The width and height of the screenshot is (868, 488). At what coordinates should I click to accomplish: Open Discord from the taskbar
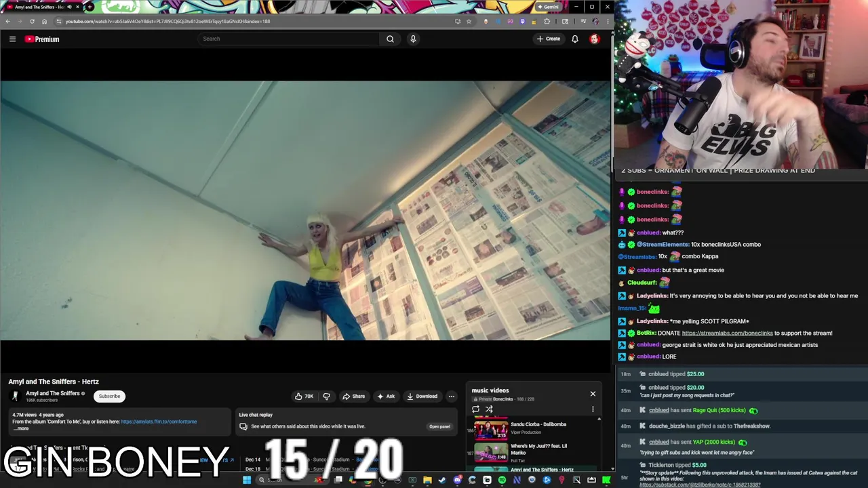[457, 480]
